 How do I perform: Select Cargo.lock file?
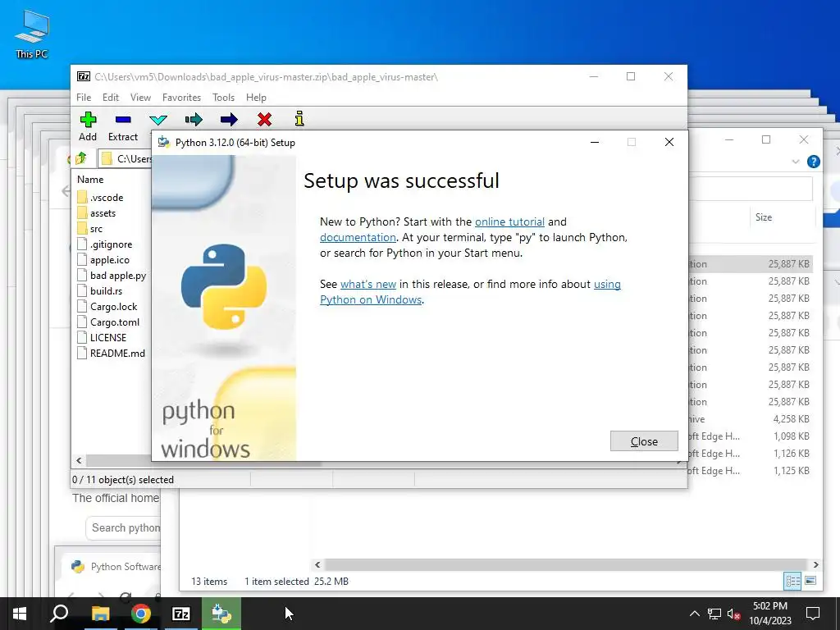(113, 307)
